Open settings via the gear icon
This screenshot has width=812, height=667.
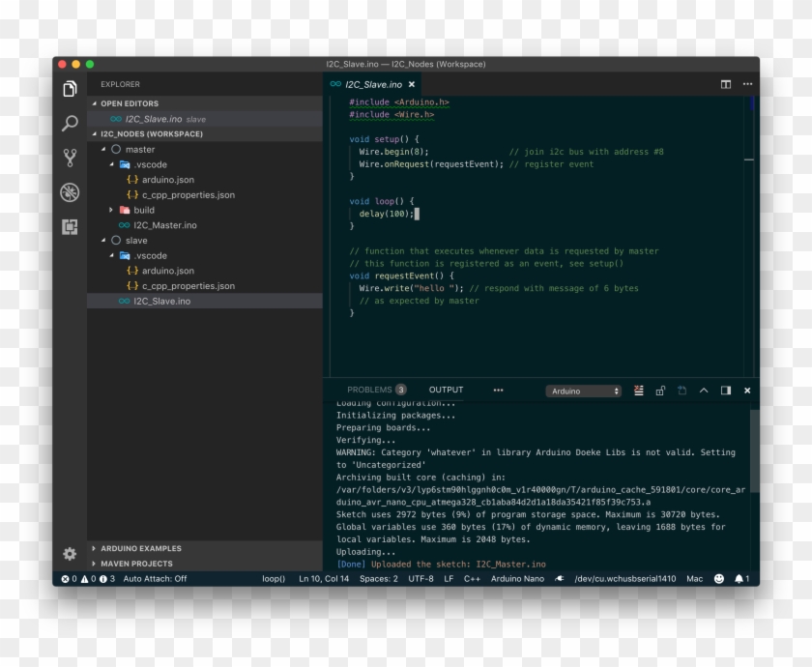click(69, 554)
